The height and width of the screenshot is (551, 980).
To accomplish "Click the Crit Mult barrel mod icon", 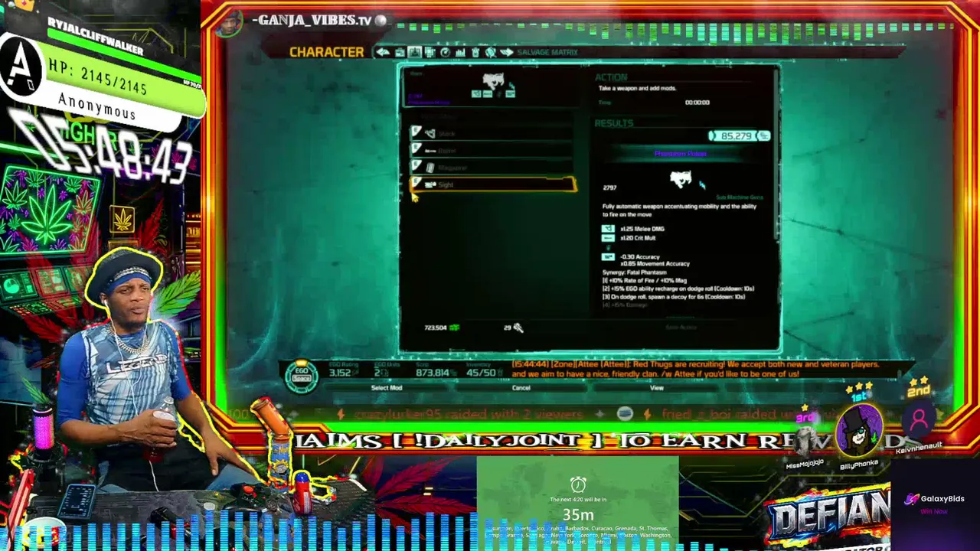I will (x=608, y=238).
